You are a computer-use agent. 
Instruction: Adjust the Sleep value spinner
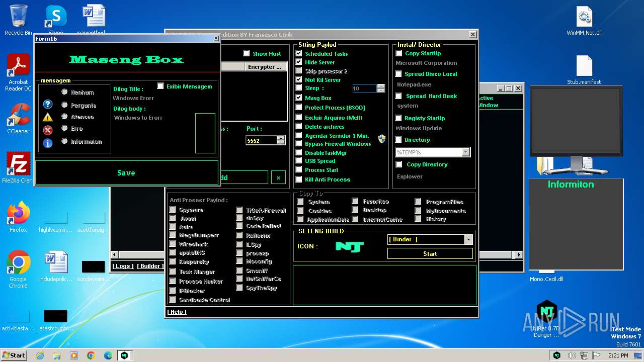(381, 88)
